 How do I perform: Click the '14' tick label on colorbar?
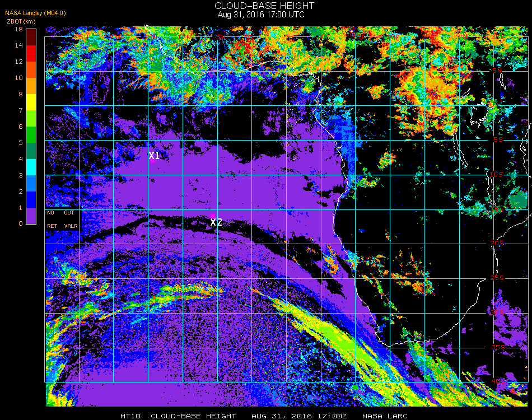click(x=18, y=45)
